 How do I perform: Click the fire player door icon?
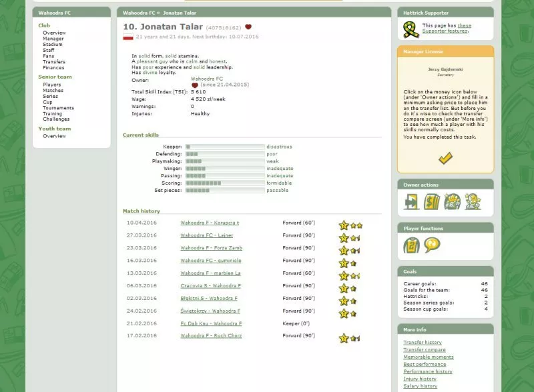pos(411,201)
